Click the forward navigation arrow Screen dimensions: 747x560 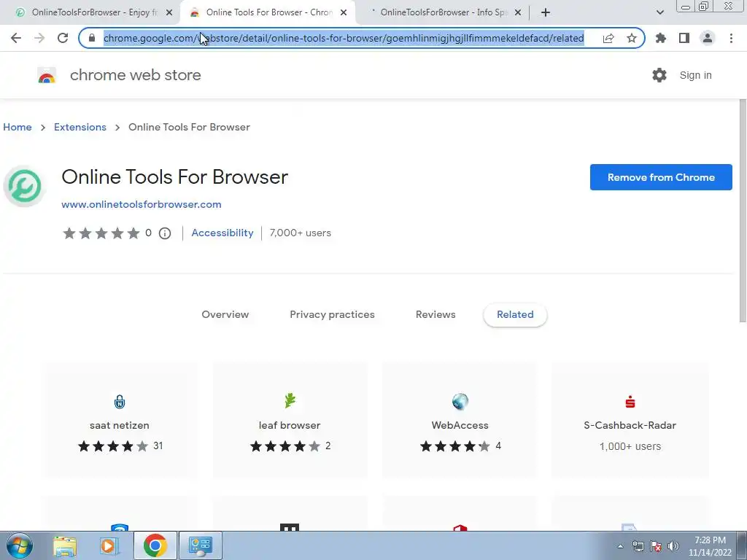point(39,38)
